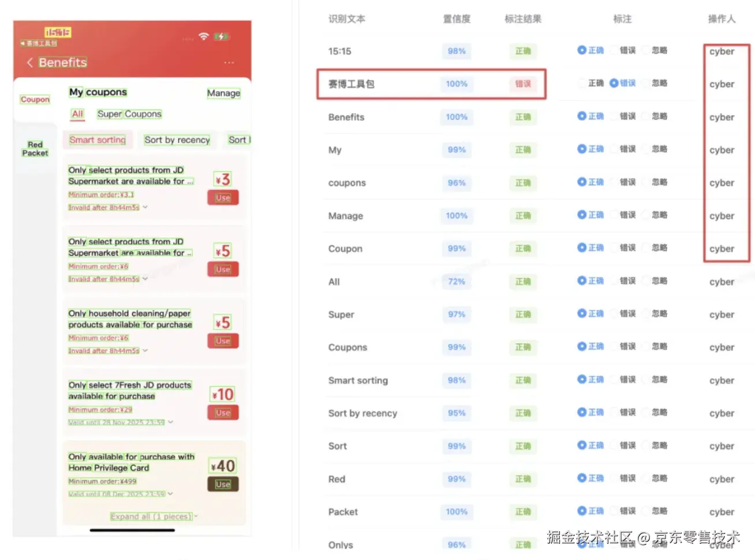Click the "Minimum order:¥499" text
Image resolution: width=755 pixels, height=560 pixels.
point(103,481)
